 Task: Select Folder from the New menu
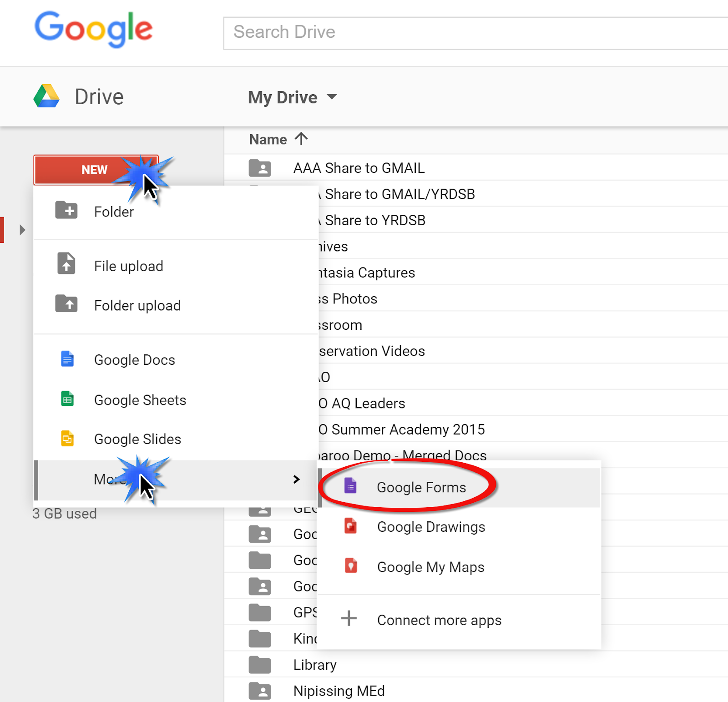(176, 212)
